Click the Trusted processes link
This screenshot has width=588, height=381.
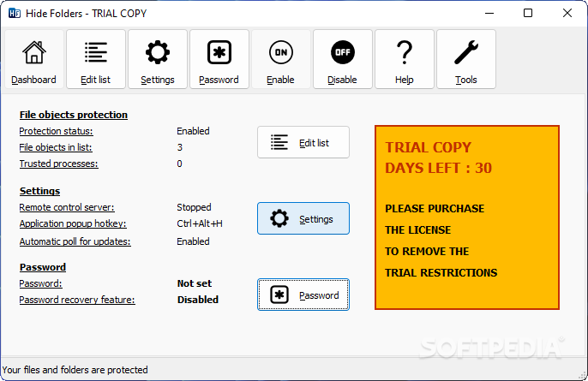click(58, 164)
